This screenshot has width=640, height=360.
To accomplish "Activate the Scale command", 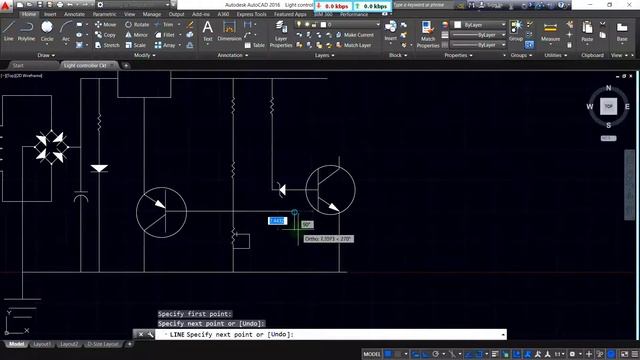I will click(136, 45).
